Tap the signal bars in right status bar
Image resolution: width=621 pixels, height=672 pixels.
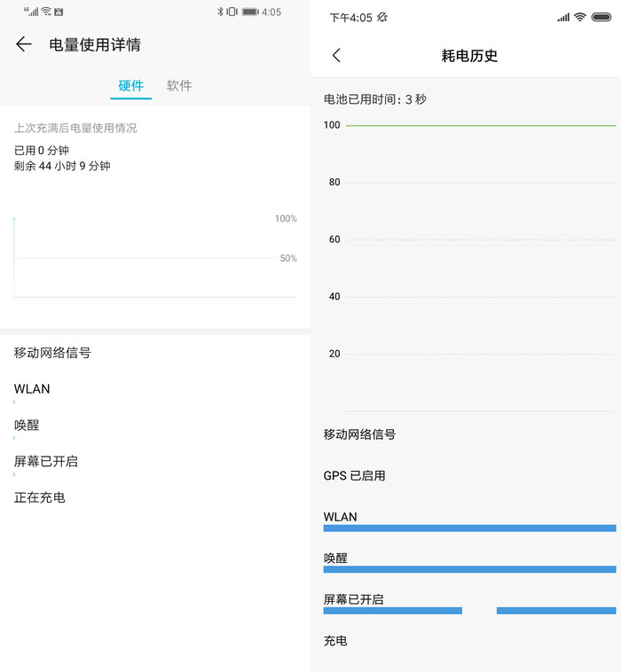point(563,17)
